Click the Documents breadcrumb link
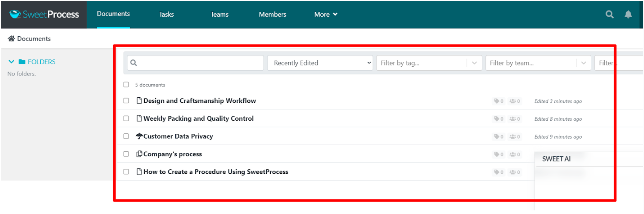This screenshot has height=214, width=644. point(34,38)
